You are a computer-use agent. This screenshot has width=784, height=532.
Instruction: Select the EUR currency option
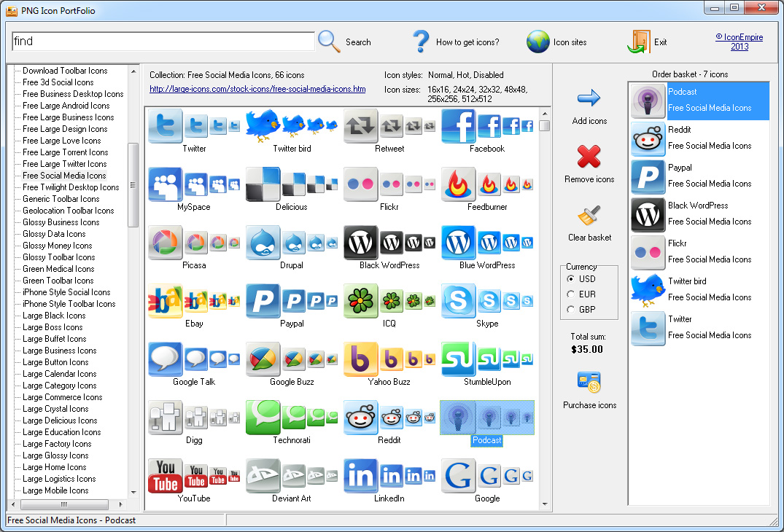tap(571, 294)
